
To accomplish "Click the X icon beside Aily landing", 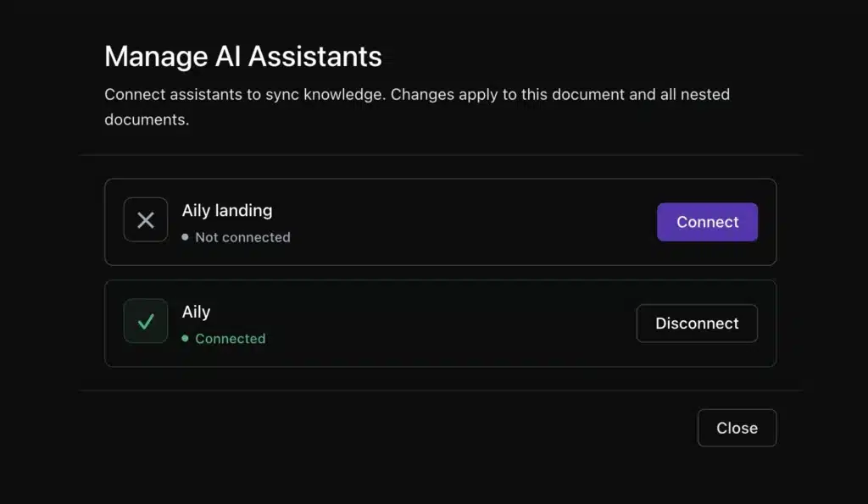I will point(146,220).
